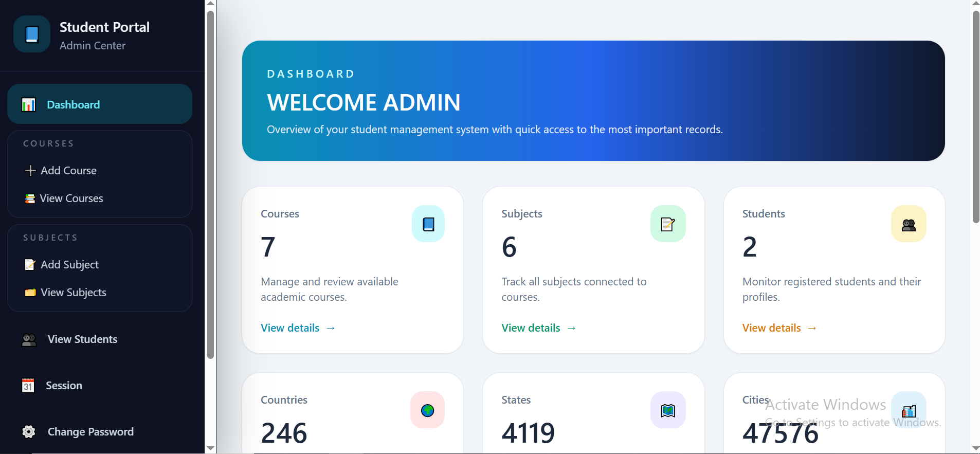Click the Cities count 47576

coord(780,433)
